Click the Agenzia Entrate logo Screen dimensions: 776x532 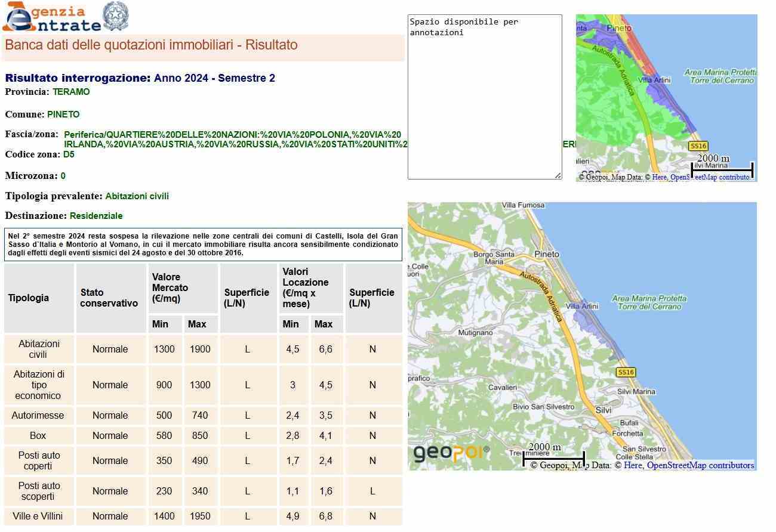coord(51,17)
